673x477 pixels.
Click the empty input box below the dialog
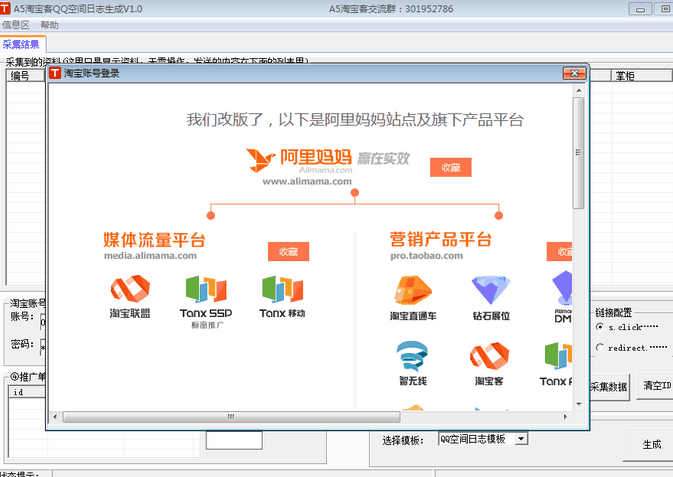pyautogui.click(x=234, y=440)
